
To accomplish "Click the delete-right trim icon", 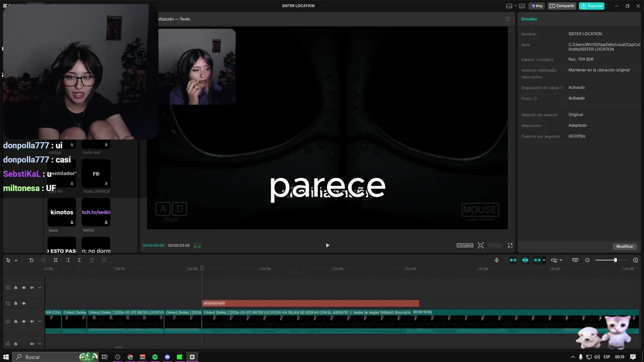I will coord(79,260).
